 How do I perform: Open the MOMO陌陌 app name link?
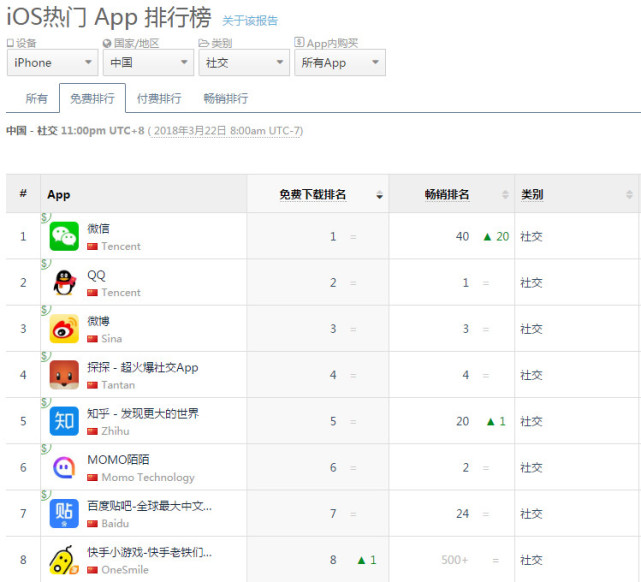click(118, 459)
